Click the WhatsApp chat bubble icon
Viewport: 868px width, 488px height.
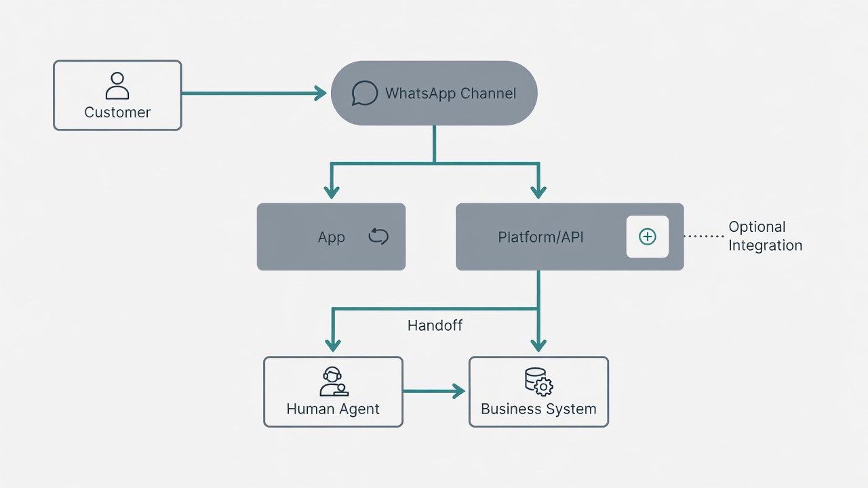click(x=364, y=94)
